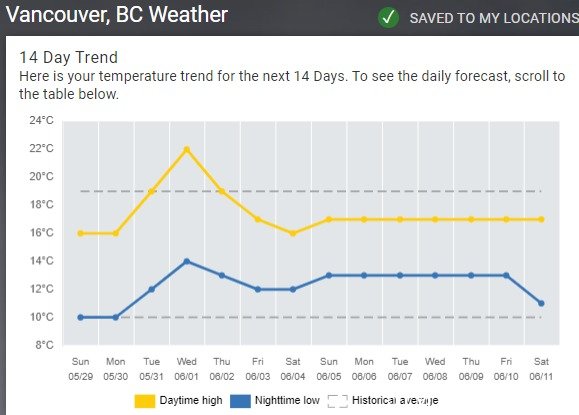Select the Sat 06/11 nighttime low point
Viewport: 579px width, 415px height.
point(541,303)
